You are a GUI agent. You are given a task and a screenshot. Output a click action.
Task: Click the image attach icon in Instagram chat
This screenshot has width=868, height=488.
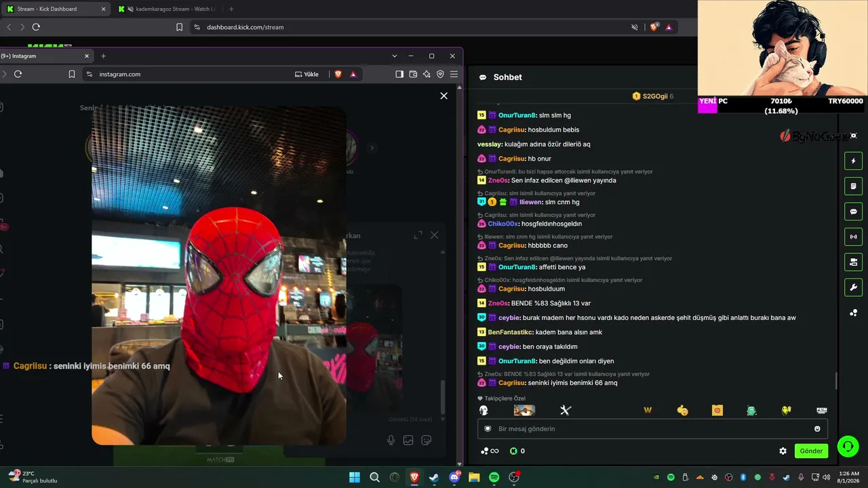408,440
